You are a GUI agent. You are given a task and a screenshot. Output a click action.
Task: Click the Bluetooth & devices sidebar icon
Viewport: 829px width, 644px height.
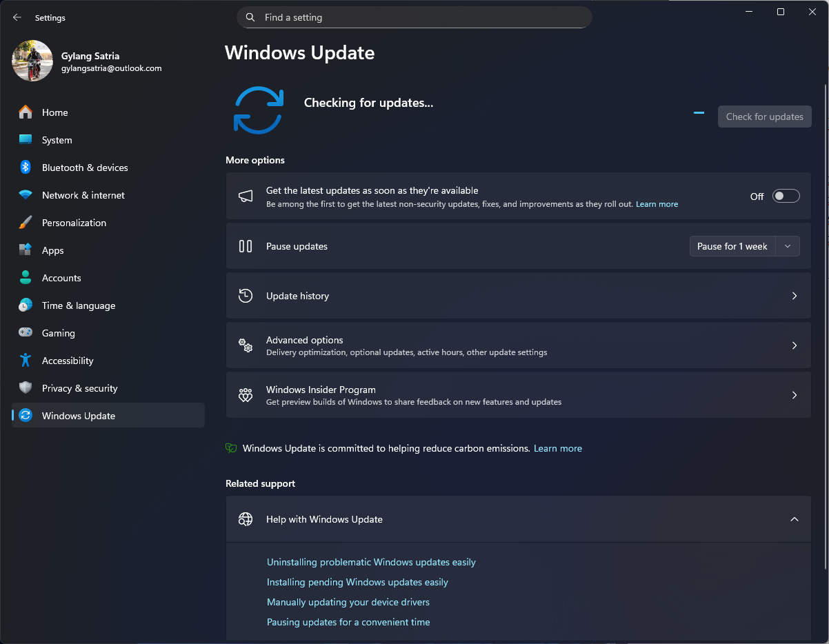[26, 168]
